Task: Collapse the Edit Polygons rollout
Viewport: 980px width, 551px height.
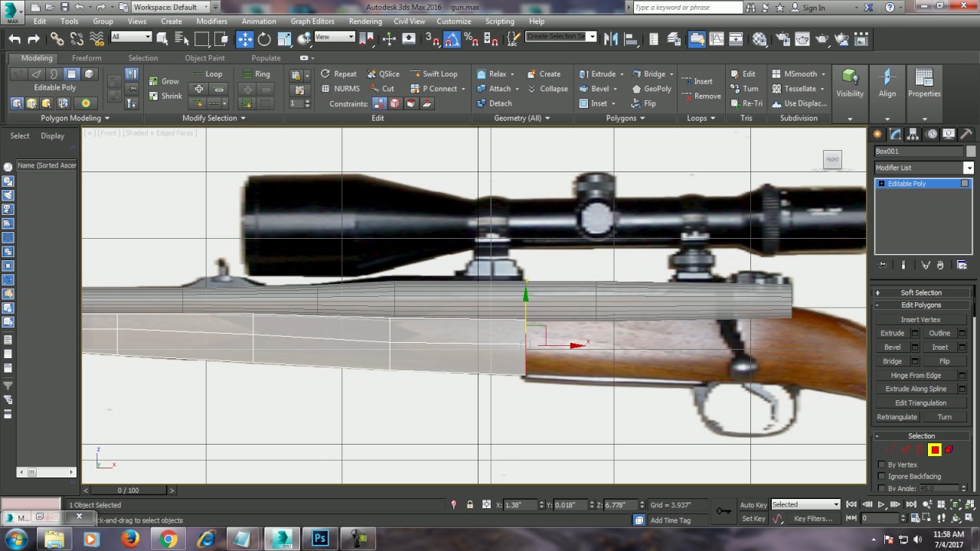Action: click(921, 305)
